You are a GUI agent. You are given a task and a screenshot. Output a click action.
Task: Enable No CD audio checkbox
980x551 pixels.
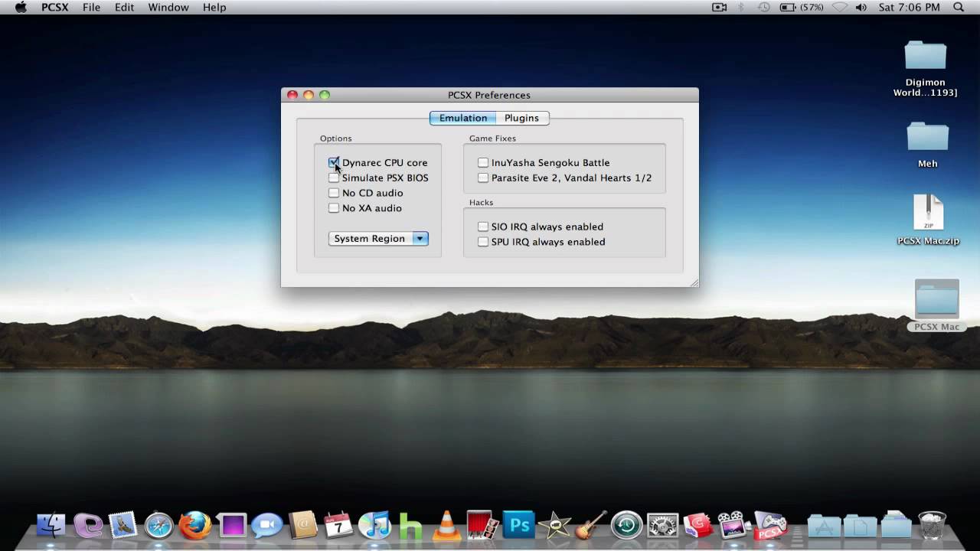(x=334, y=193)
